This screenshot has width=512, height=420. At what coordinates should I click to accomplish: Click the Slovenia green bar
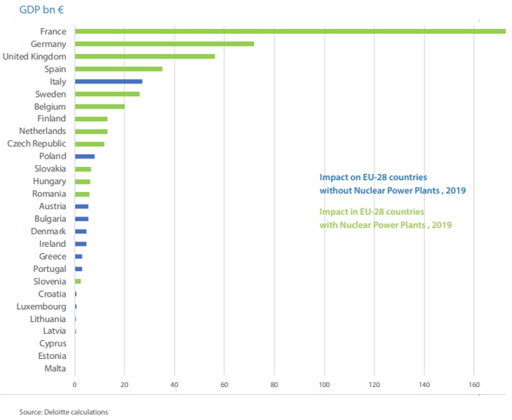[x=78, y=281]
